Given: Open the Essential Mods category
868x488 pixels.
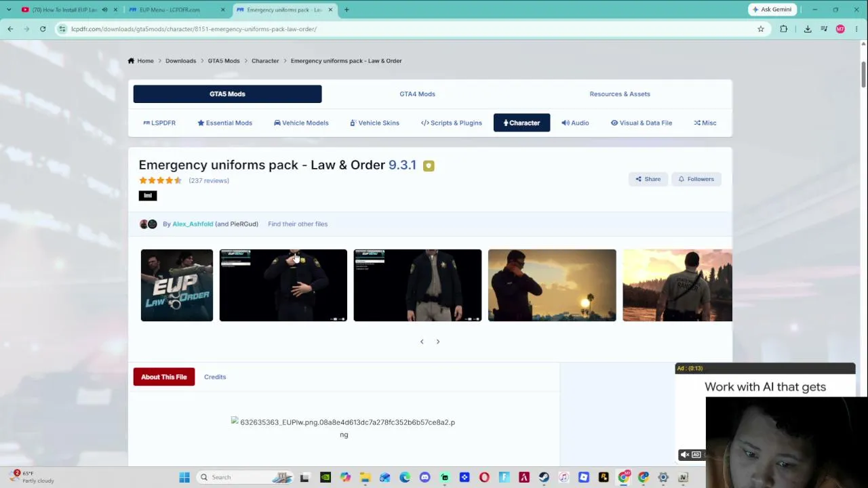Looking at the screenshot, I should pos(224,123).
